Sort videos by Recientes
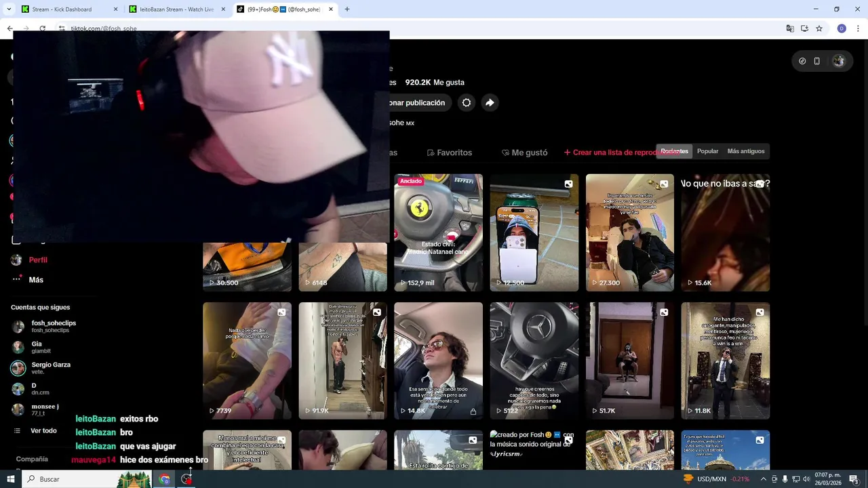 click(674, 151)
